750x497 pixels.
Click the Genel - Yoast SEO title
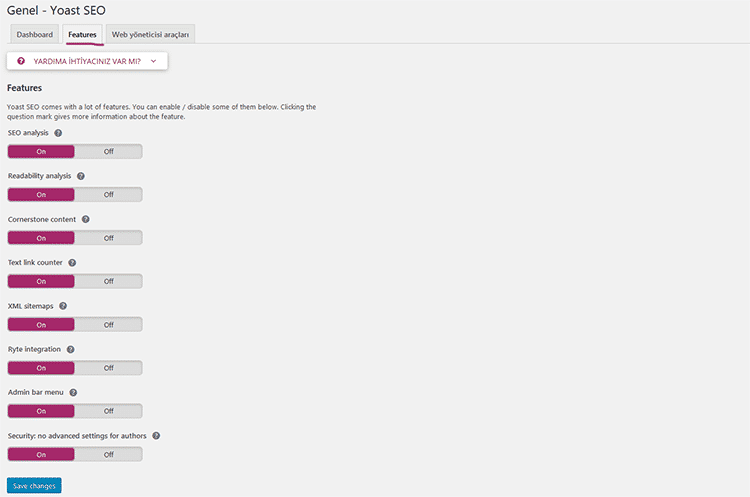pos(56,10)
